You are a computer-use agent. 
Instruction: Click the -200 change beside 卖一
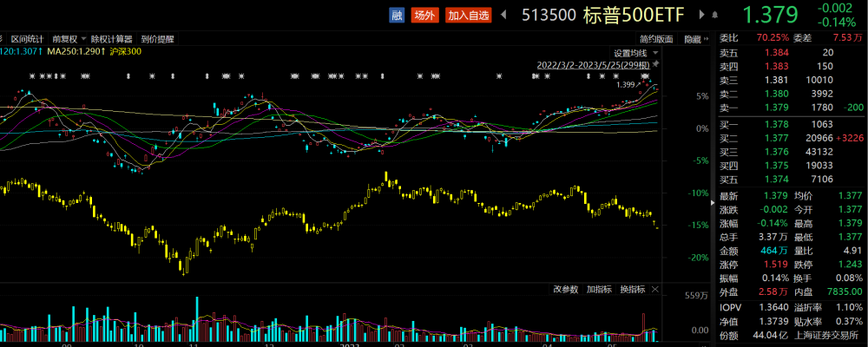coord(855,108)
